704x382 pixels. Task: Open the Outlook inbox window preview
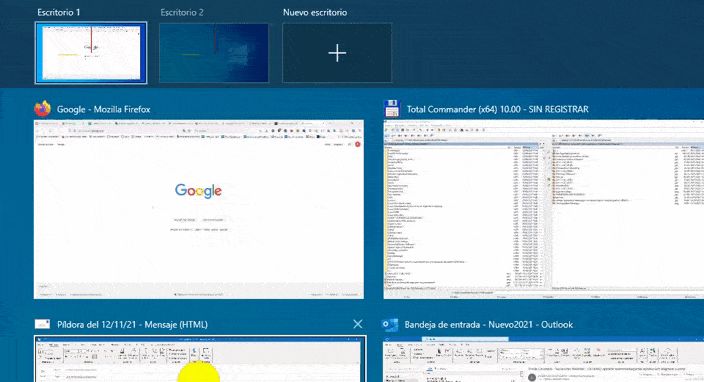click(x=544, y=360)
